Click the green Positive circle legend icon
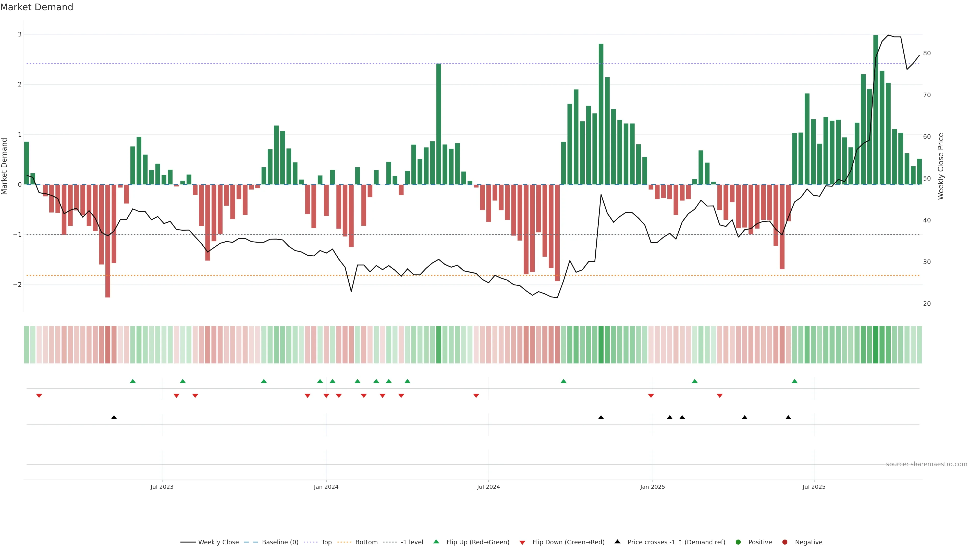The image size is (980, 551). pos(738,542)
